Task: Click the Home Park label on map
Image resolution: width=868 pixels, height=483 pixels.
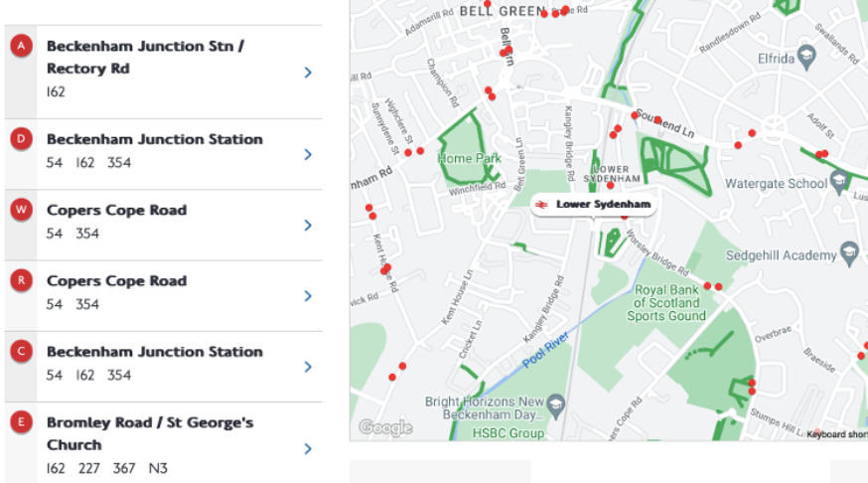Action: pos(470,159)
